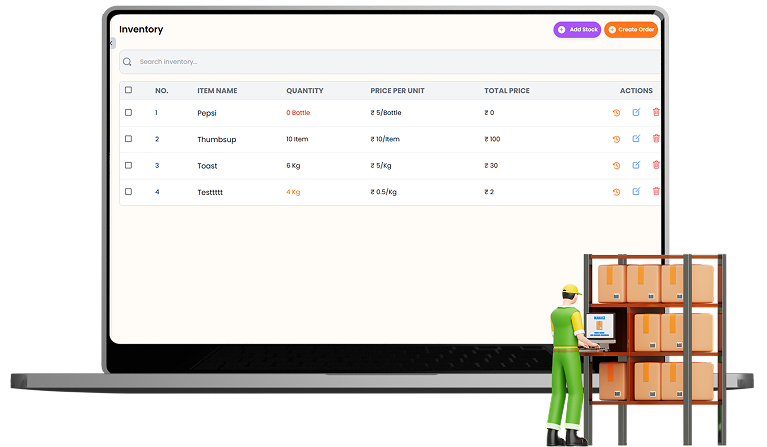Edit the Pepsi item

(x=636, y=112)
